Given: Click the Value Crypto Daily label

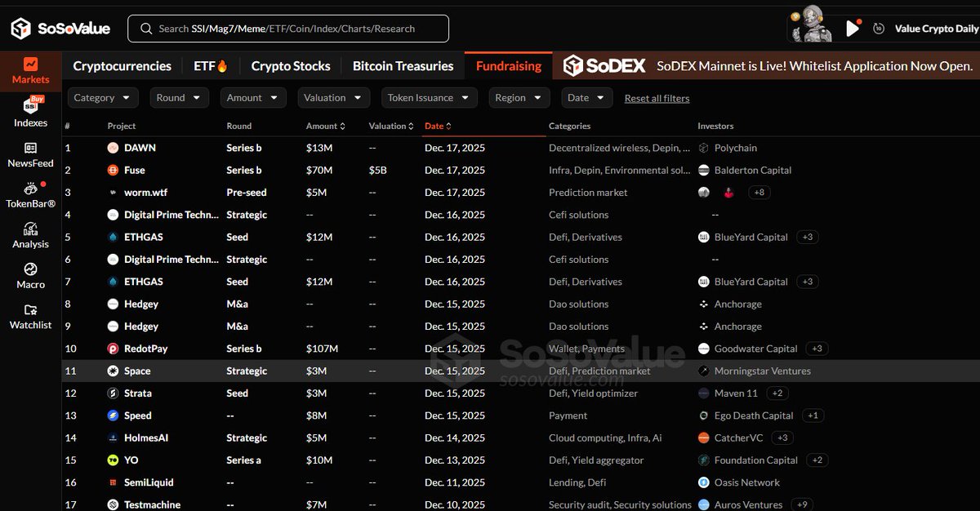Looking at the screenshot, I should tap(937, 29).
